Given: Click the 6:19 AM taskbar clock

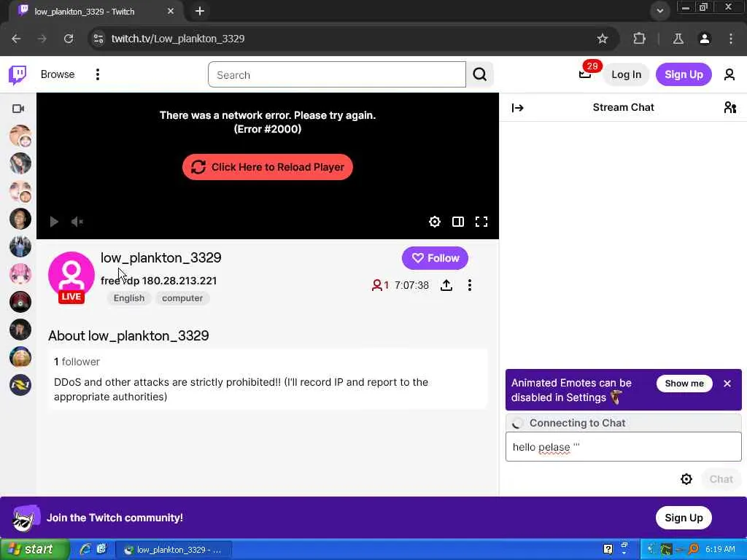Looking at the screenshot, I should (720, 549).
